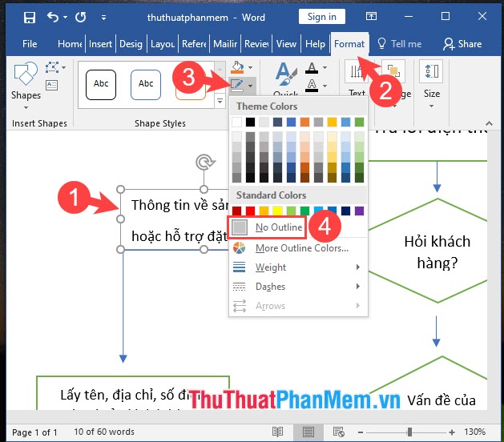Pick the yellow standard color swatch
The width and height of the screenshot is (504, 442).
[277, 211]
